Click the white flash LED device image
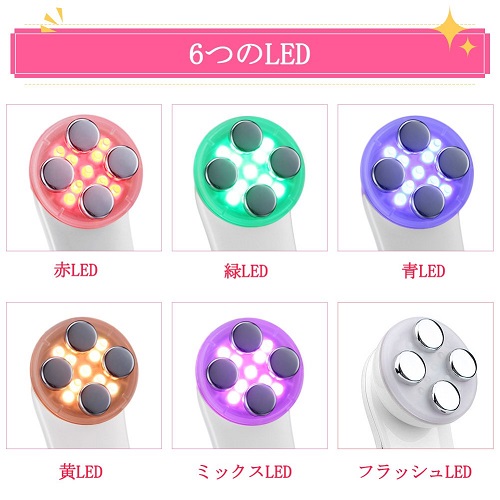Screen dimensions: 500x500 coord(415,376)
